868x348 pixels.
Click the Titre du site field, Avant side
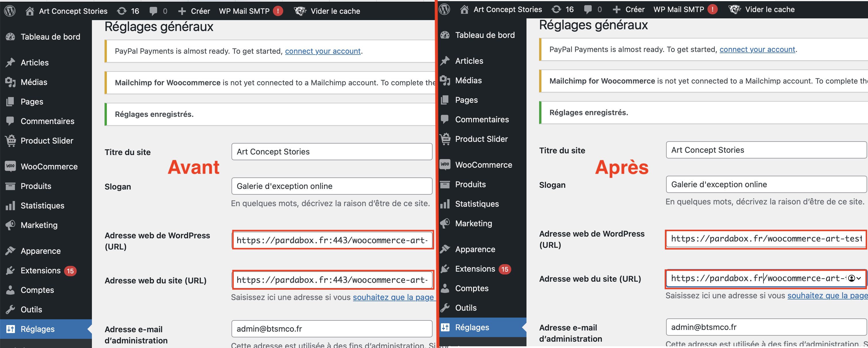click(x=332, y=152)
